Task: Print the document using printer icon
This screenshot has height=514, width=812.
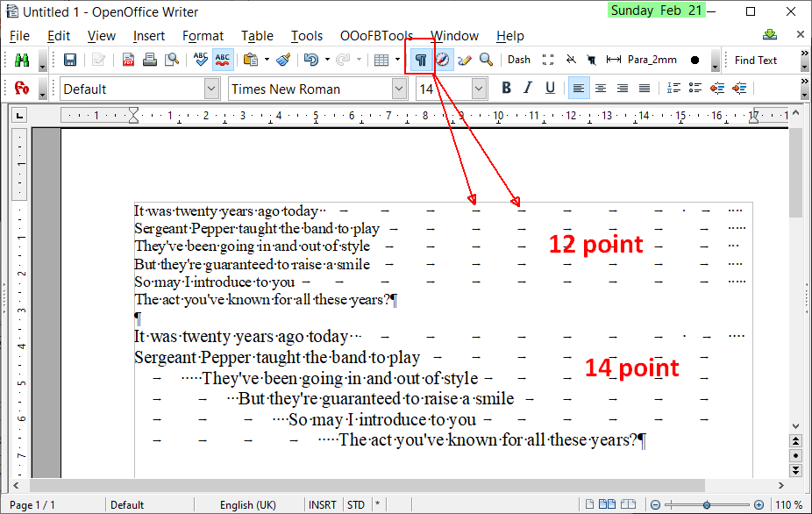Action: point(150,61)
